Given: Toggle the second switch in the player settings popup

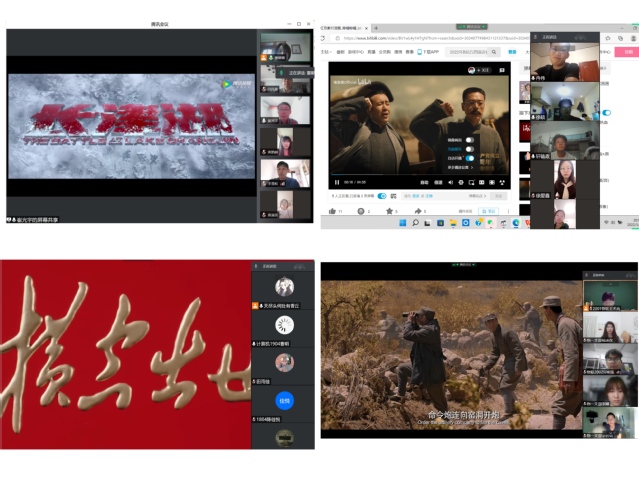Looking at the screenshot, I should pos(468,149).
